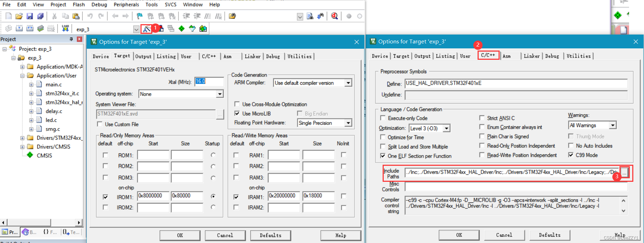This screenshot has height=243, width=644.
Task: Open the Flash menu
Action: 79,5
